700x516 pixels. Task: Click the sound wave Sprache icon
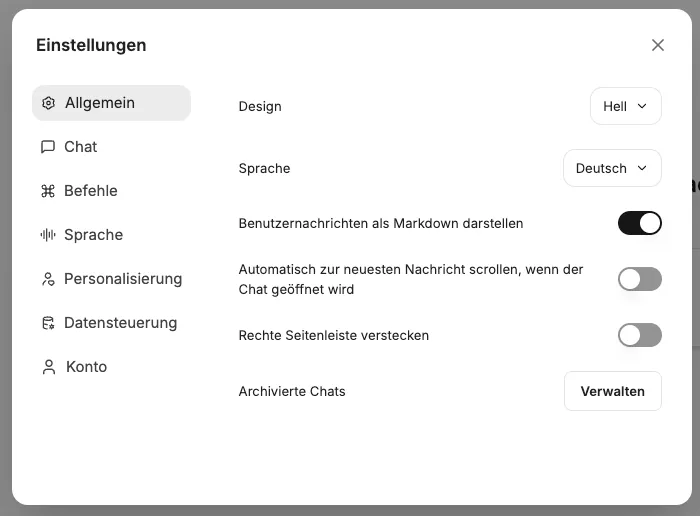48,235
